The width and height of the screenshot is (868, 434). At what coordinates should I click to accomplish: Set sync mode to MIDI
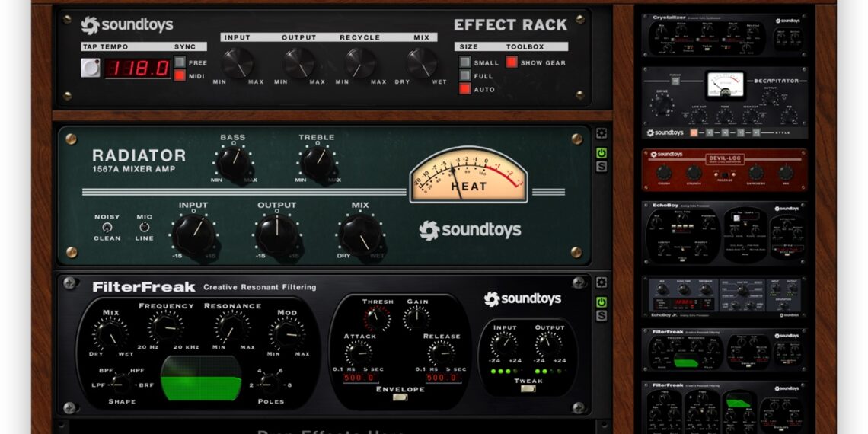coord(180,75)
